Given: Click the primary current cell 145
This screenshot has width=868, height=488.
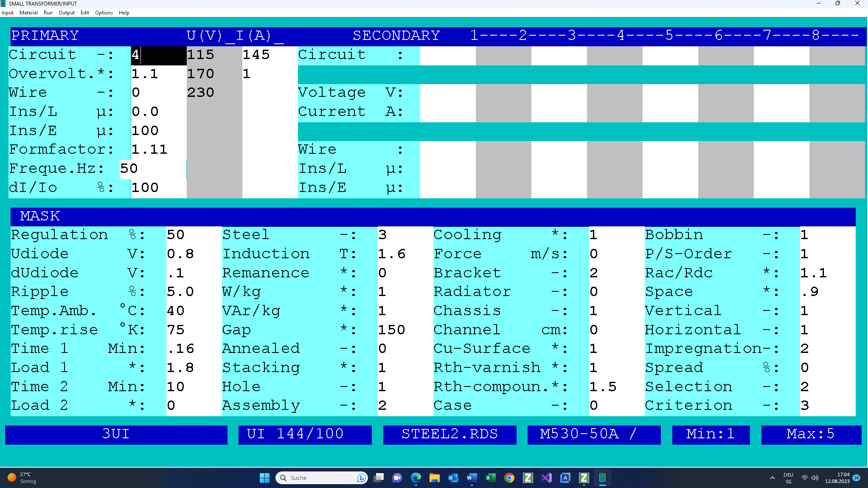Looking at the screenshot, I should click(270, 56).
